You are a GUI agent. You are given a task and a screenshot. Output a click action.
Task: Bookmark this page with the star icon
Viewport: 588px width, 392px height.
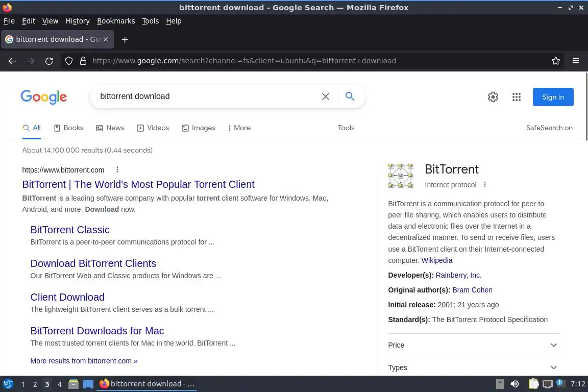[x=556, y=61]
